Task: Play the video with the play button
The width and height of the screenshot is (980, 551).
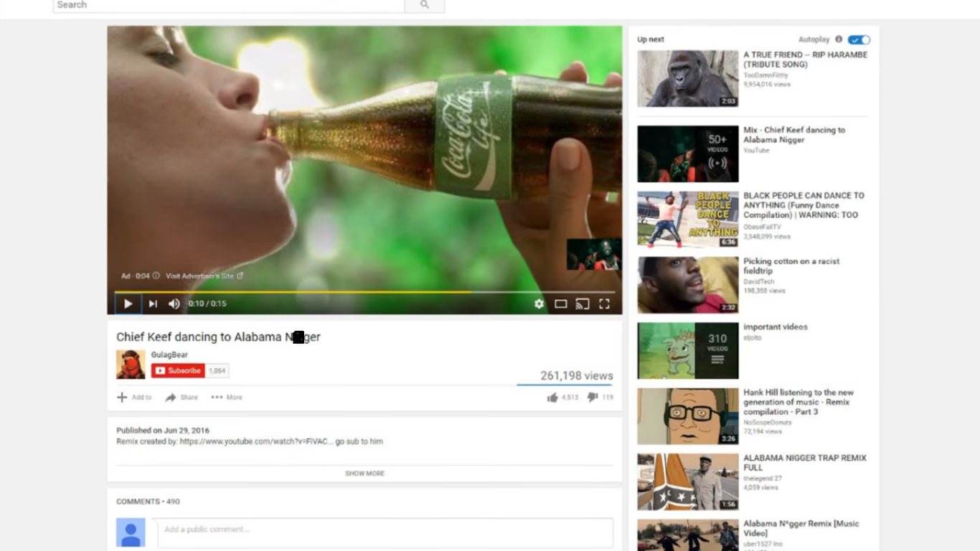Action: click(128, 303)
